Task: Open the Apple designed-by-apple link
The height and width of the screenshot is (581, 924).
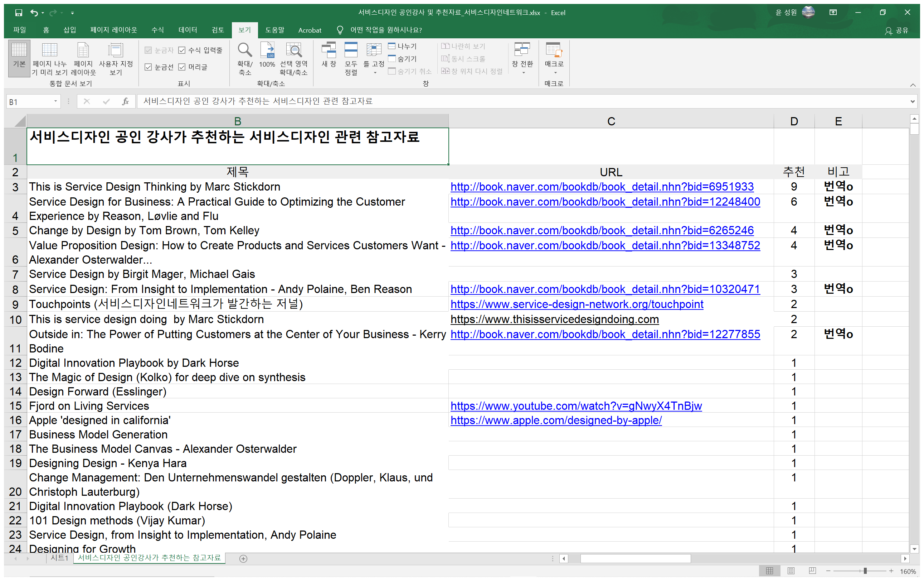Action: [x=556, y=420]
